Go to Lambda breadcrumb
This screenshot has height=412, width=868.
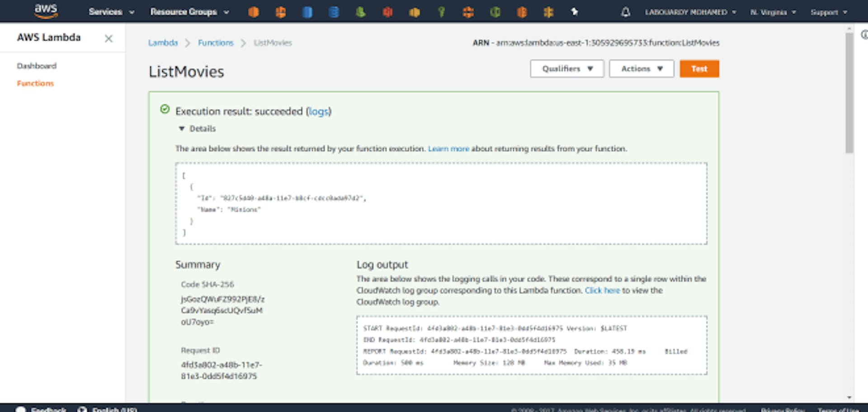pyautogui.click(x=163, y=43)
